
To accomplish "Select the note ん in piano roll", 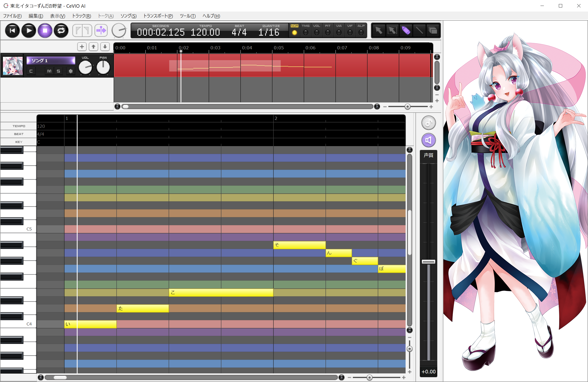I will (339, 253).
